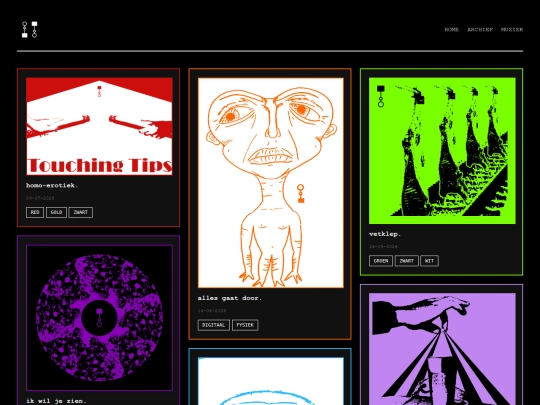540x405 pixels.
Task: Click the site logo icon in the header
Action: click(x=30, y=30)
